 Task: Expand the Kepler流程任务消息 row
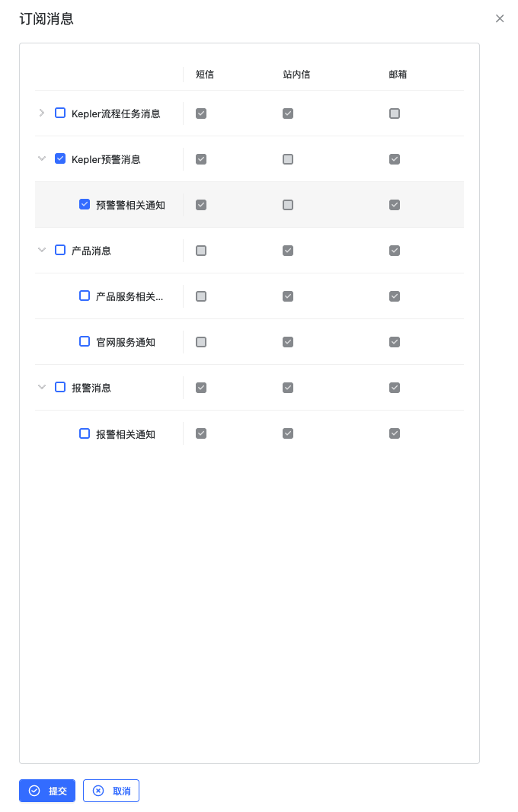click(x=42, y=113)
